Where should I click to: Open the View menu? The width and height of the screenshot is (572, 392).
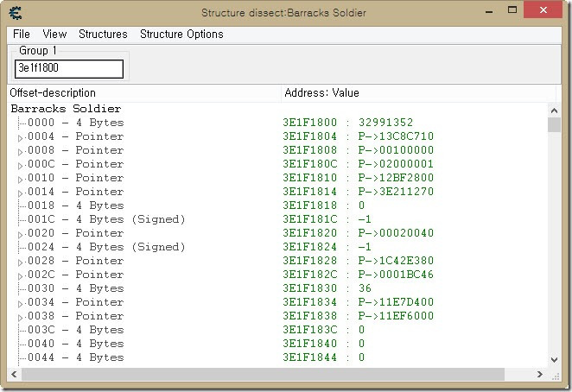54,34
